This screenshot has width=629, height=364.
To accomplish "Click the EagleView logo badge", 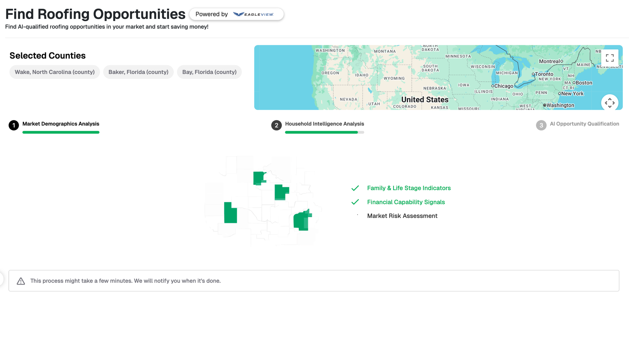I will [253, 14].
